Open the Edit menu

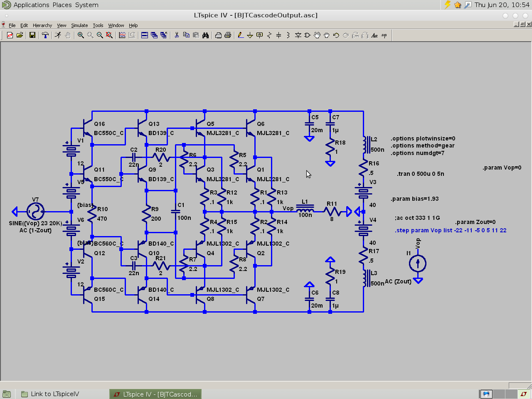pos(24,25)
